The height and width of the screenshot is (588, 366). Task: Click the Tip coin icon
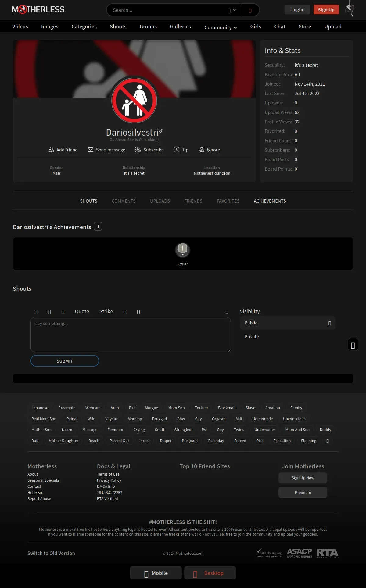point(177,150)
